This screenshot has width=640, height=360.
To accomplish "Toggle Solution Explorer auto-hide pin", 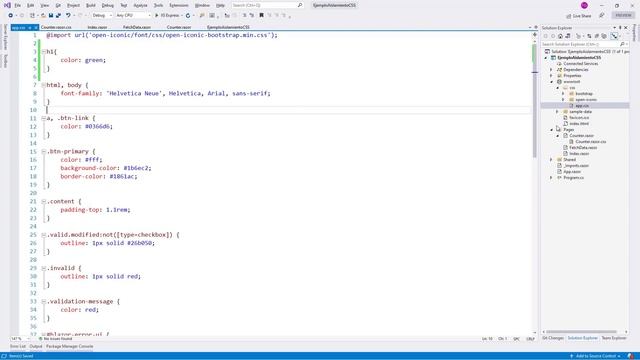I will tap(620, 28).
